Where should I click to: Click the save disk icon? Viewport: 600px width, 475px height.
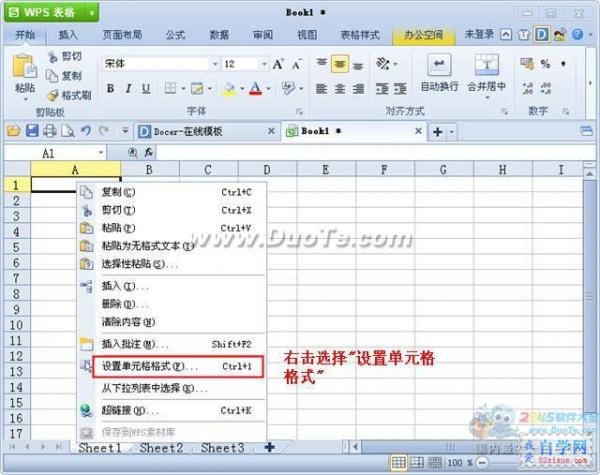click(x=32, y=131)
